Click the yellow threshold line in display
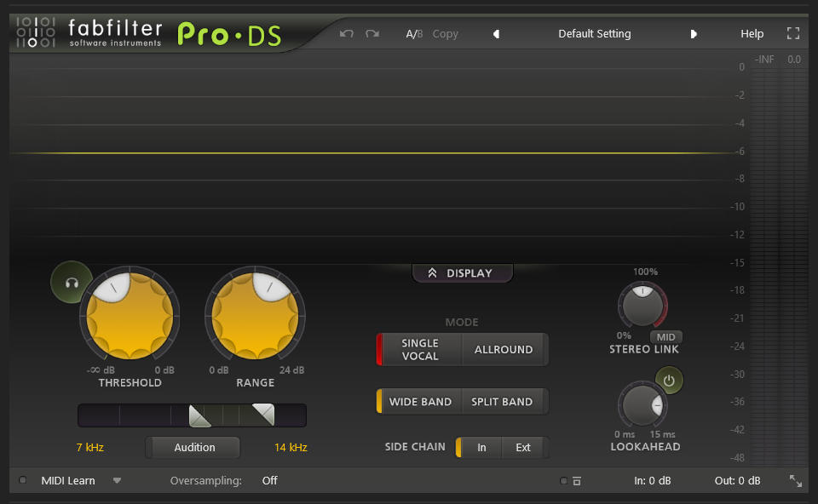 [x=373, y=152]
